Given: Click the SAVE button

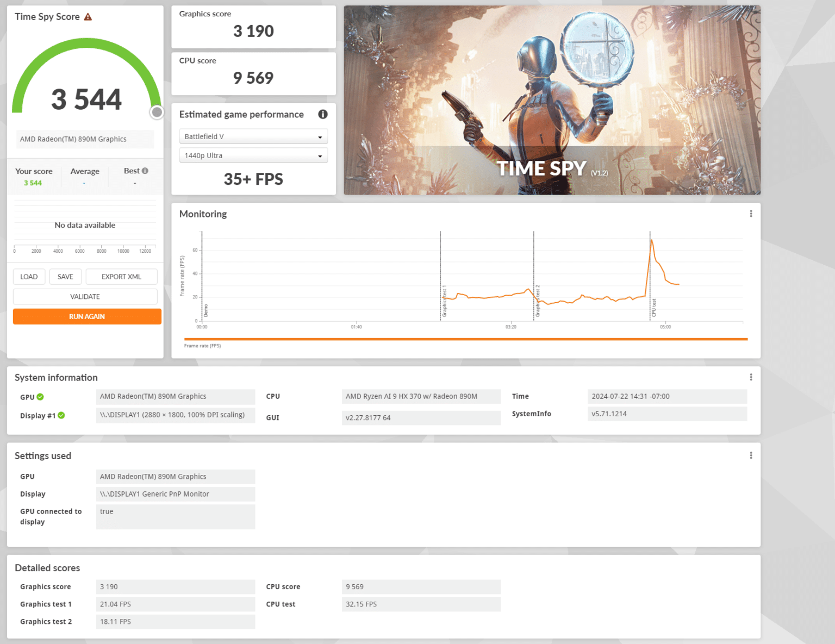Looking at the screenshot, I should 65,277.
